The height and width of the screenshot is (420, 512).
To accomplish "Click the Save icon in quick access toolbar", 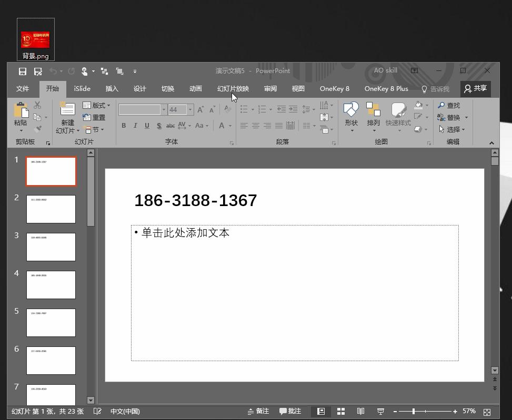I will (22, 71).
